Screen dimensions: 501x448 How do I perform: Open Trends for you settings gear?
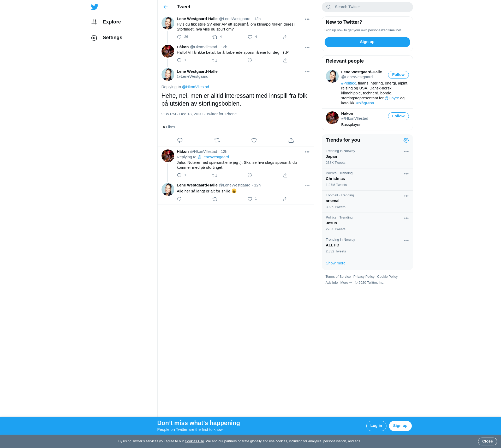pos(406,140)
